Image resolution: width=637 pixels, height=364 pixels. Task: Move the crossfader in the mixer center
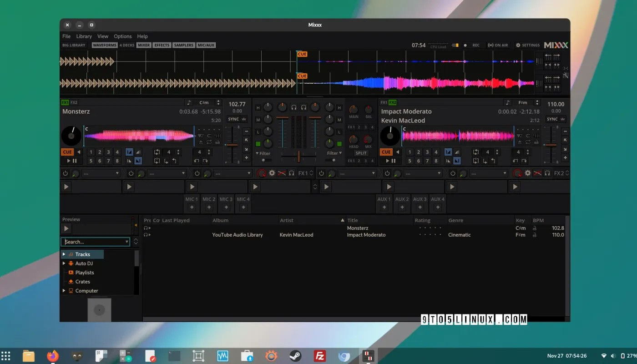coord(299,156)
